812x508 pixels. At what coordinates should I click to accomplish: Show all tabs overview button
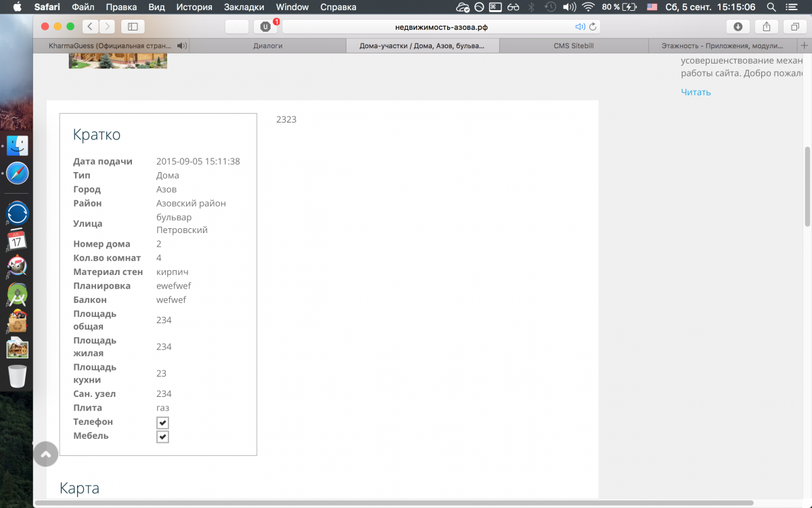coord(794,26)
